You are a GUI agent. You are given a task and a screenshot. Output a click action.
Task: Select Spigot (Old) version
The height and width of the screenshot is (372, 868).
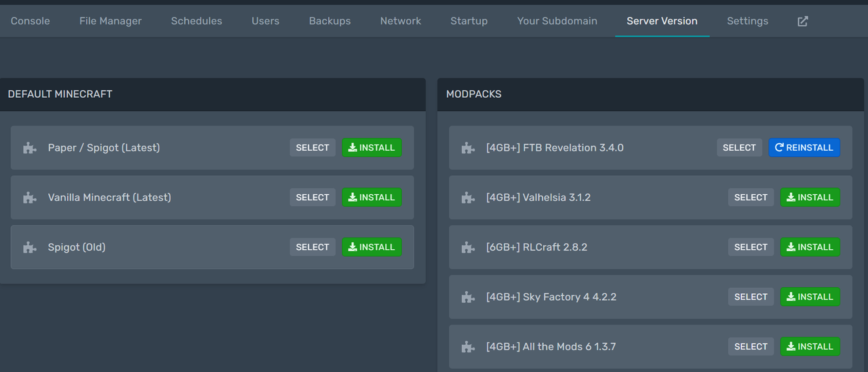pyautogui.click(x=313, y=247)
